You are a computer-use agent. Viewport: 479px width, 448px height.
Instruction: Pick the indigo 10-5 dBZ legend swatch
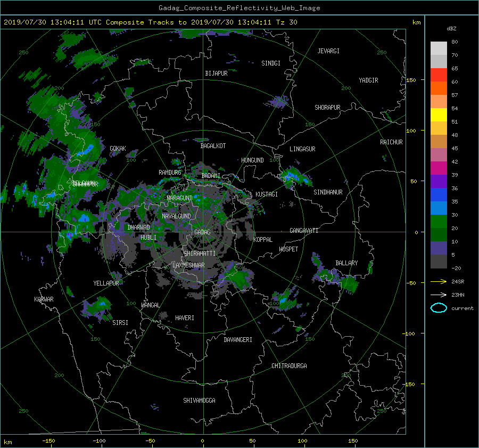[x=439, y=248]
